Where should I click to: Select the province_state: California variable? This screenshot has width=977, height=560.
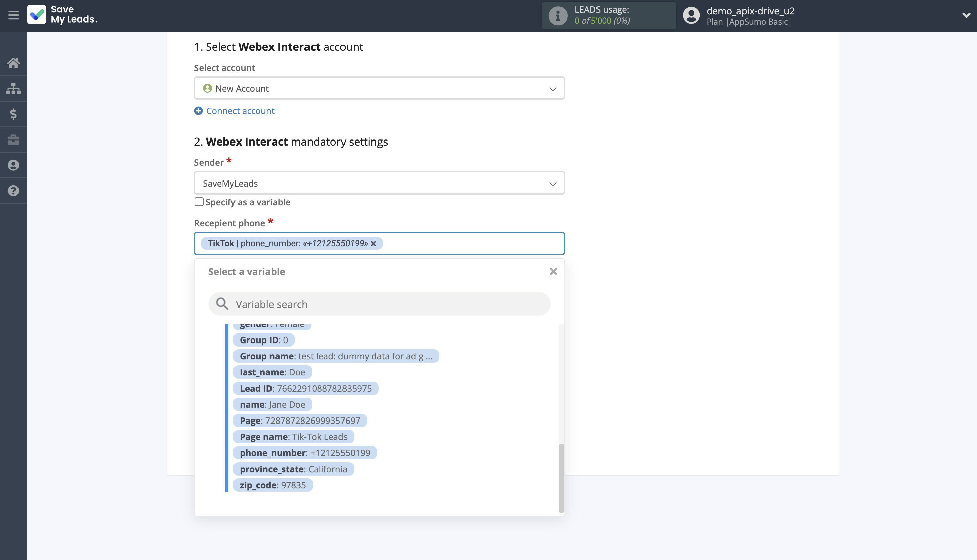click(293, 469)
